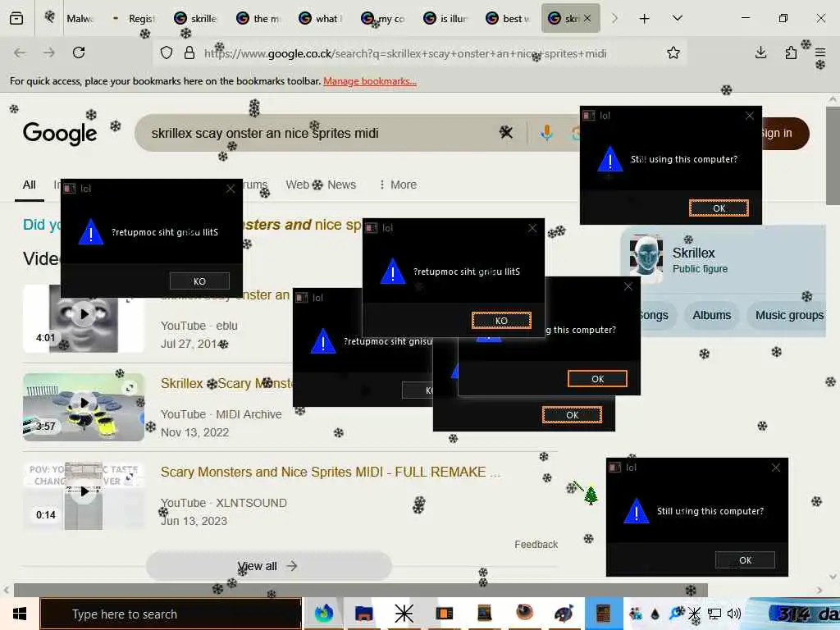Open the Windows Start menu
Image resolution: width=840 pixels, height=630 pixels.
(x=20, y=614)
